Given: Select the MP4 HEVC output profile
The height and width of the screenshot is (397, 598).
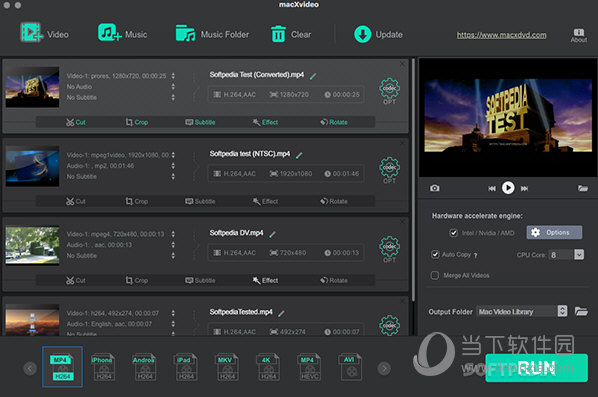Looking at the screenshot, I should [309, 367].
